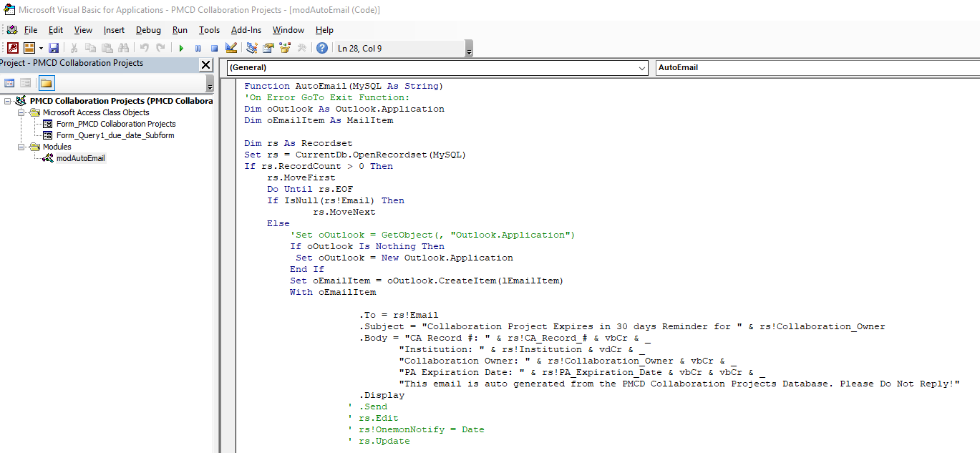This screenshot has height=453, width=980.
Task: Click the rs.MoveFirst line
Action: (x=301, y=177)
